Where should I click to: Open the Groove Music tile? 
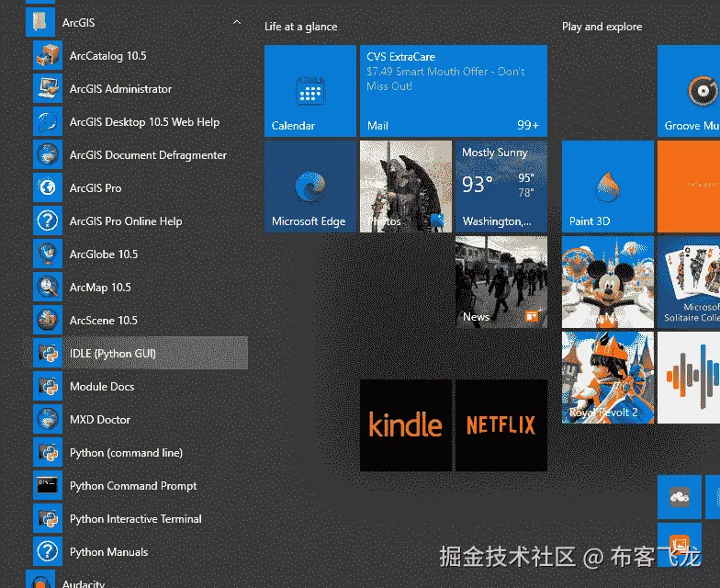(x=689, y=91)
